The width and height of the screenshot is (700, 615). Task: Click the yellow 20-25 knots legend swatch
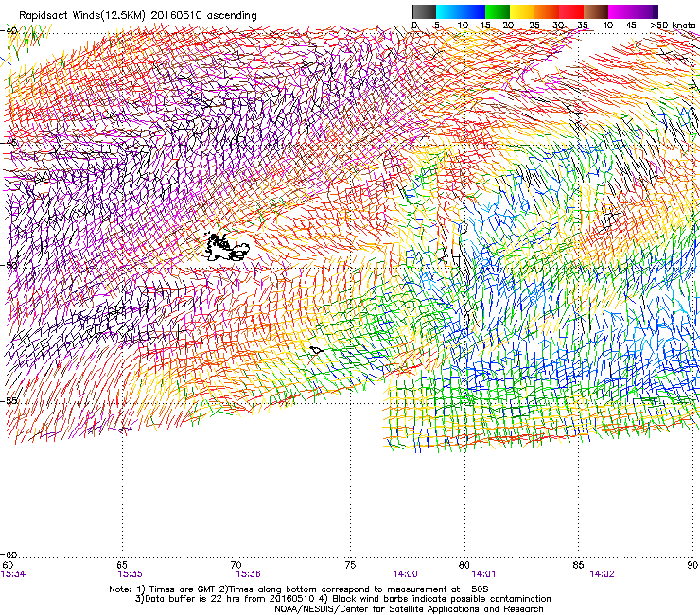click(522, 11)
